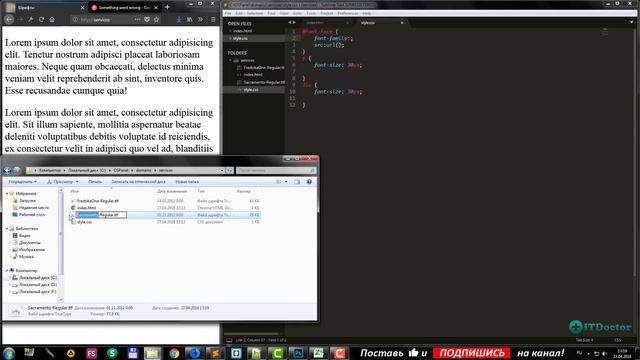This screenshot has height=360, width=640.
Task: Open Sacramento-Regular.ttf in Sublime sidebar
Action: [264, 82]
